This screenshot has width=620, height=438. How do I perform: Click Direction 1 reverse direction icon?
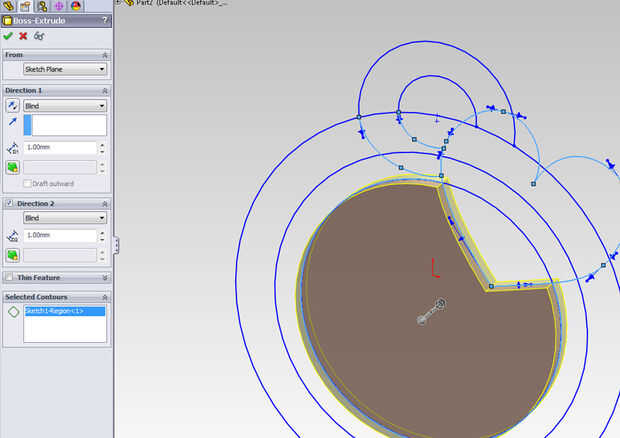pos(13,106)
